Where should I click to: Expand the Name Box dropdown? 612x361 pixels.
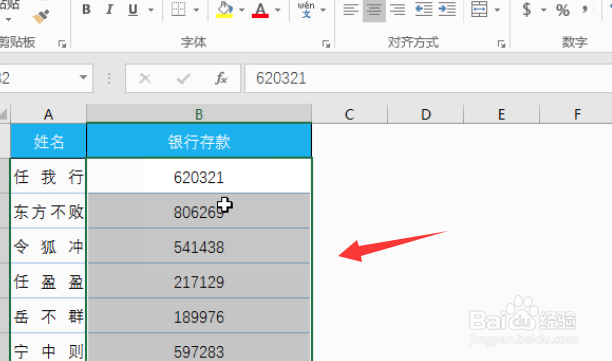(83, 77)
